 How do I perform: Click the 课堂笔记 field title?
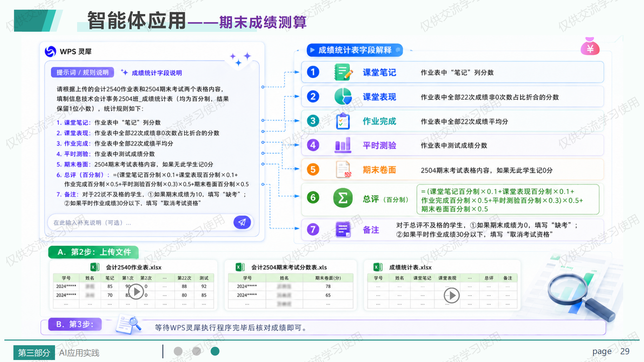click(x=379, y=72)
